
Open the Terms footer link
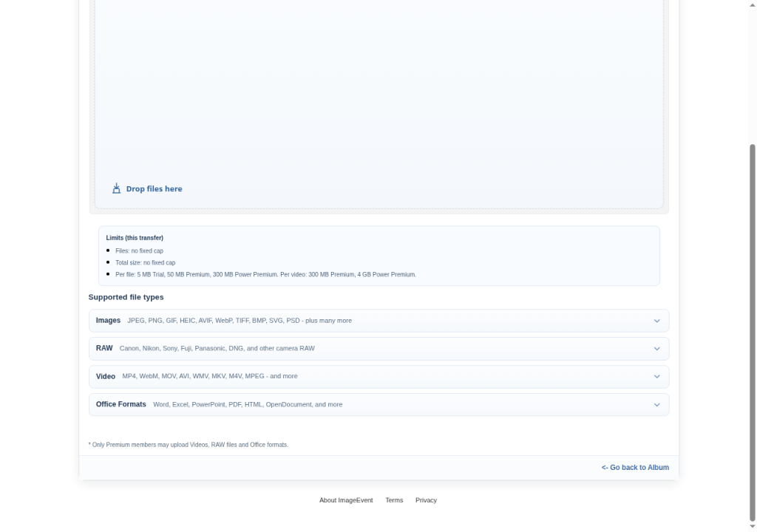(394, 500)
